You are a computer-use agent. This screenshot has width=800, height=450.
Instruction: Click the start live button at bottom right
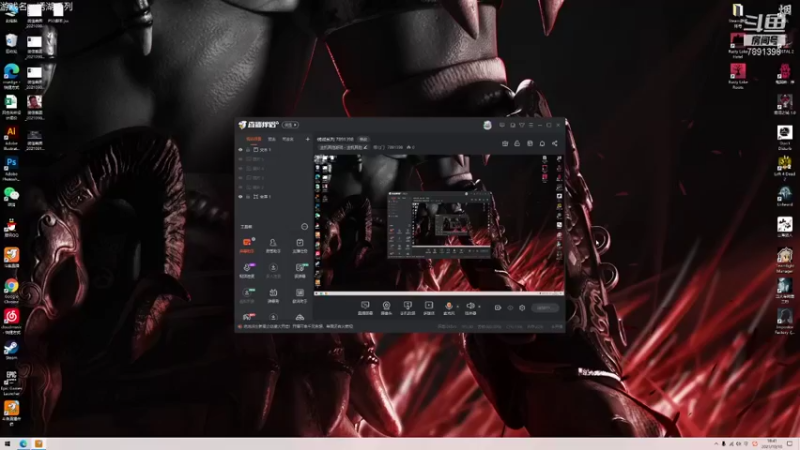pos(544,308)
